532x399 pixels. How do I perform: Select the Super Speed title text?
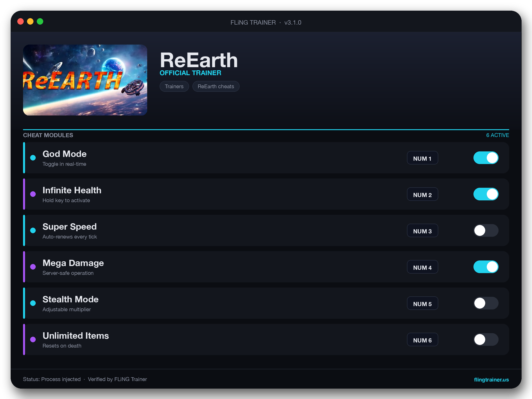(70, 227)
